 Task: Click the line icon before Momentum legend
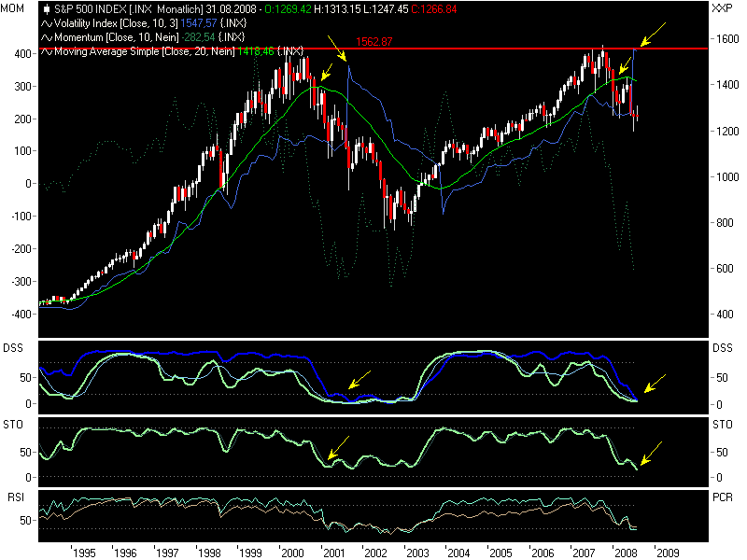point(46,37)
